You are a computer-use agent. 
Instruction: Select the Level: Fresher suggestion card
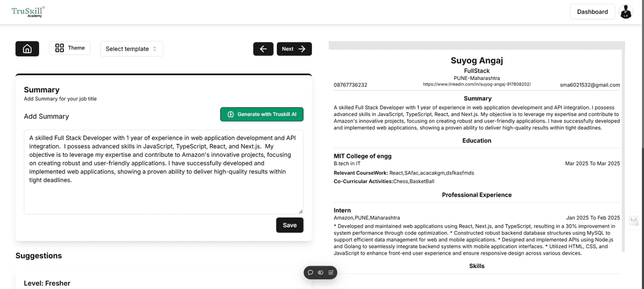tap(164, 280)
